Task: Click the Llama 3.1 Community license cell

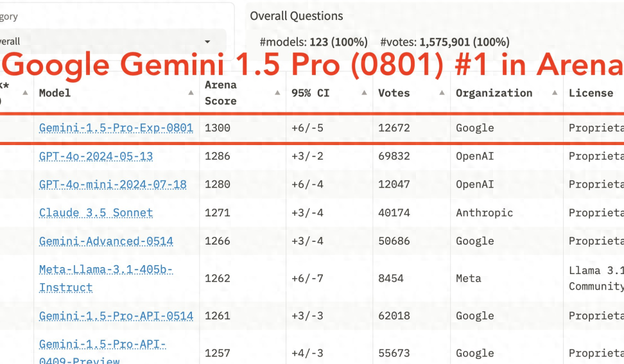Action: coord(596,279)
